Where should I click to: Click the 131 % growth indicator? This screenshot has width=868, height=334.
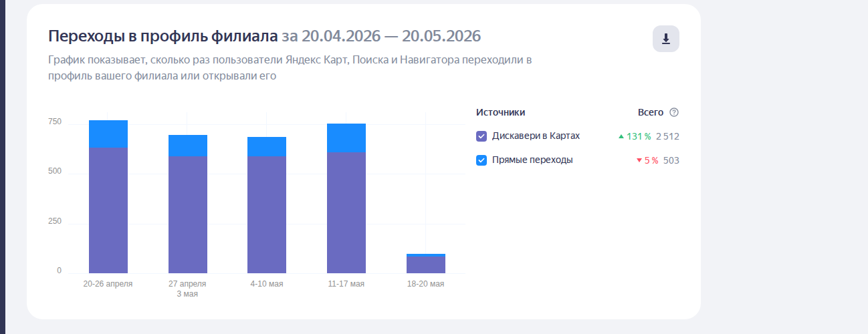pyautogui.click(x=635, y=136)
